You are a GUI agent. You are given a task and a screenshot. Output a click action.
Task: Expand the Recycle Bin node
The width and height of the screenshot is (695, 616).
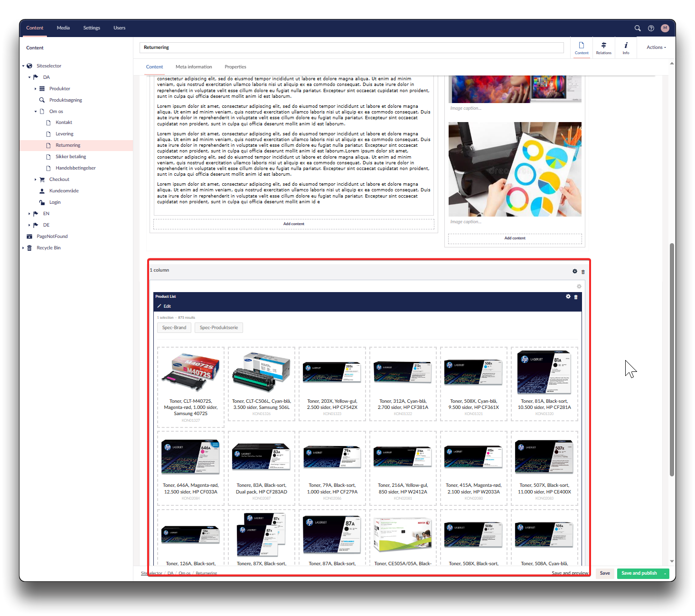(23, 248)
